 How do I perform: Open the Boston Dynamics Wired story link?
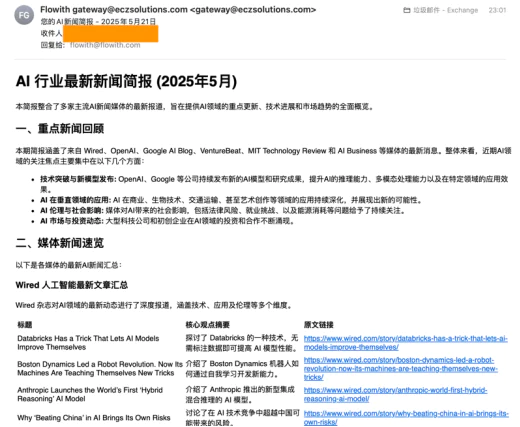400,368
